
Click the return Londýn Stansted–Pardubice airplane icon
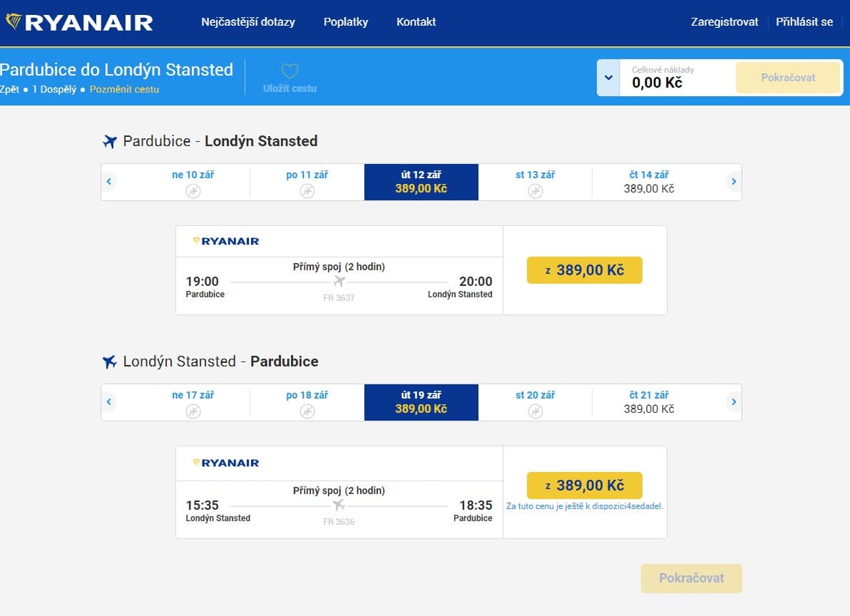click(110, 362)
